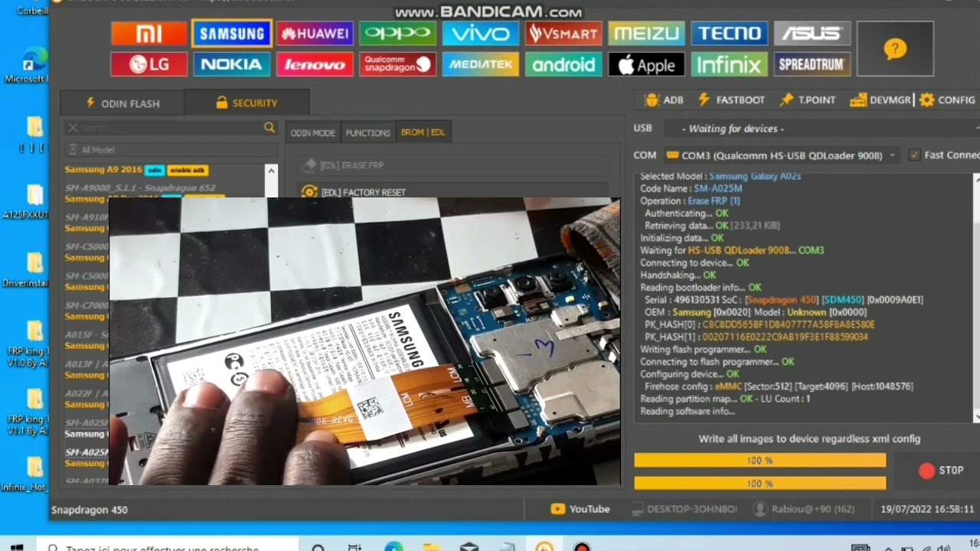
Task: Toggle the Fast Connect checkbox
Action: (915, 155)
